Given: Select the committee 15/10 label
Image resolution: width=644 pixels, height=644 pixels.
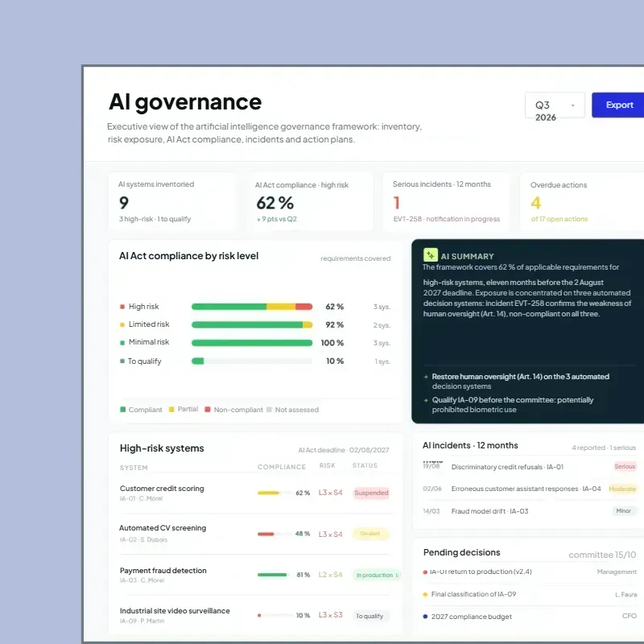Looking at the screenshot, I should (x=602, y=555).
